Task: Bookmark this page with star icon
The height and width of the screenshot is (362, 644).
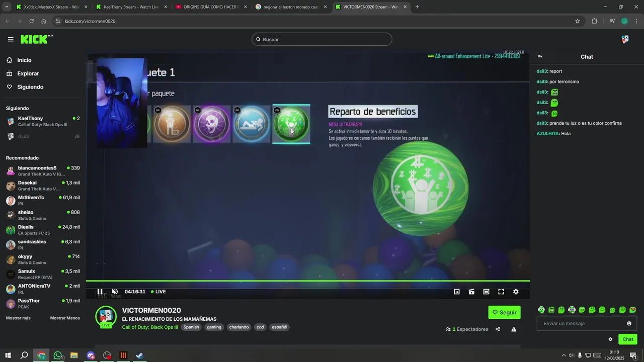Action: coord(578,21)
